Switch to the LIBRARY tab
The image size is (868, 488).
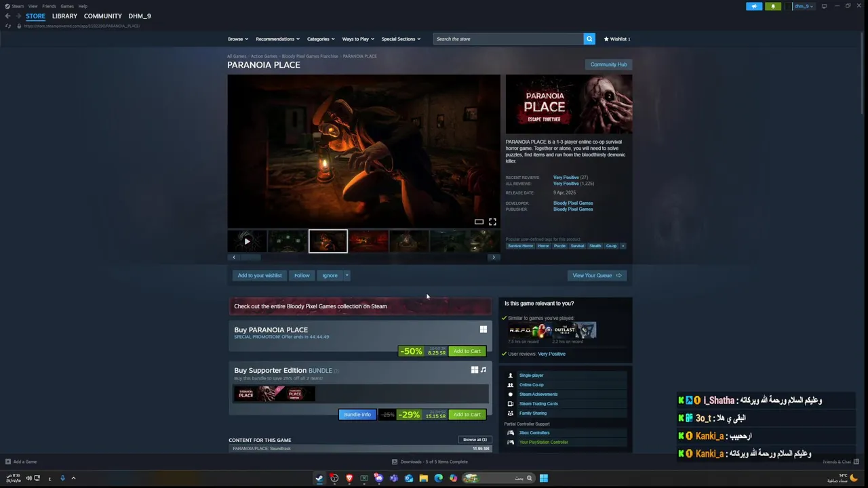[64, 16]
